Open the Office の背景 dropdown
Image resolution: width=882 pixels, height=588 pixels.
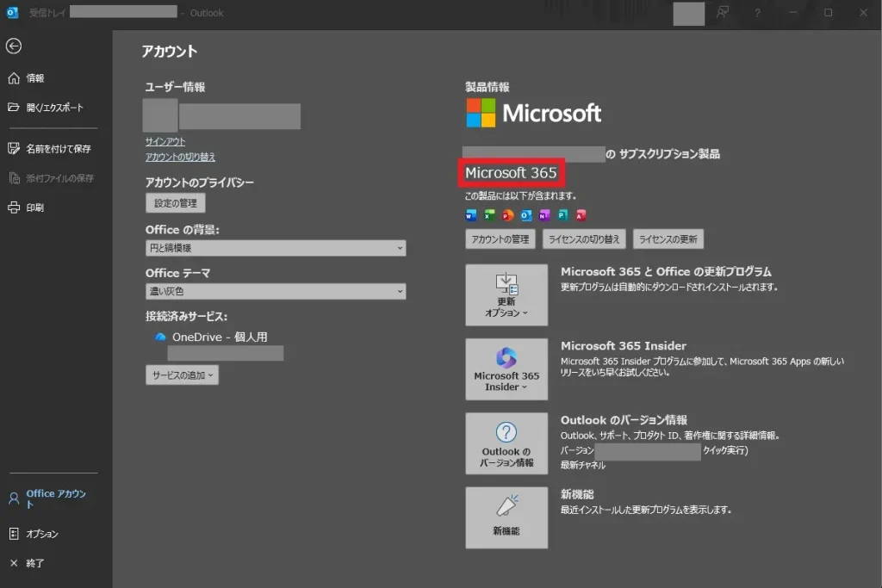276,248
